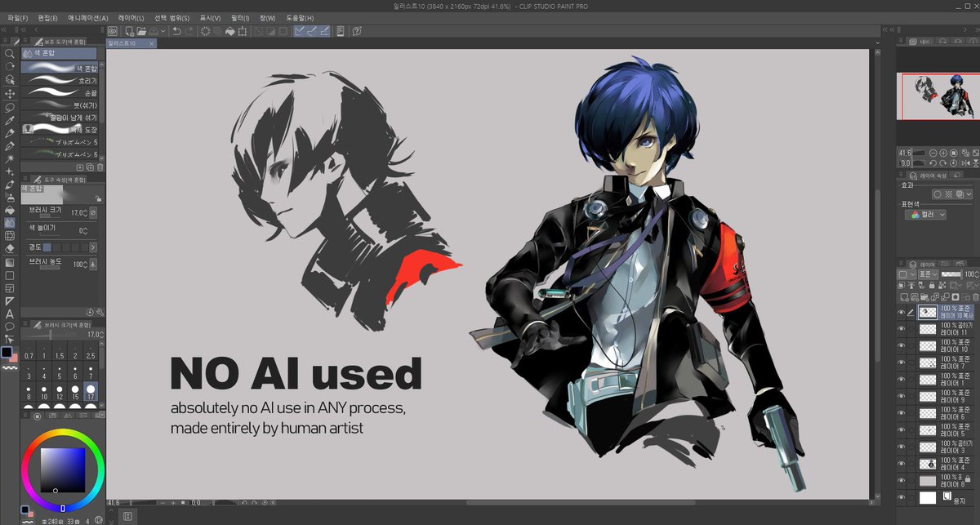Open the layer blending mode dropdown
Viewport: 980px width, 525px height.
point(927,274)
